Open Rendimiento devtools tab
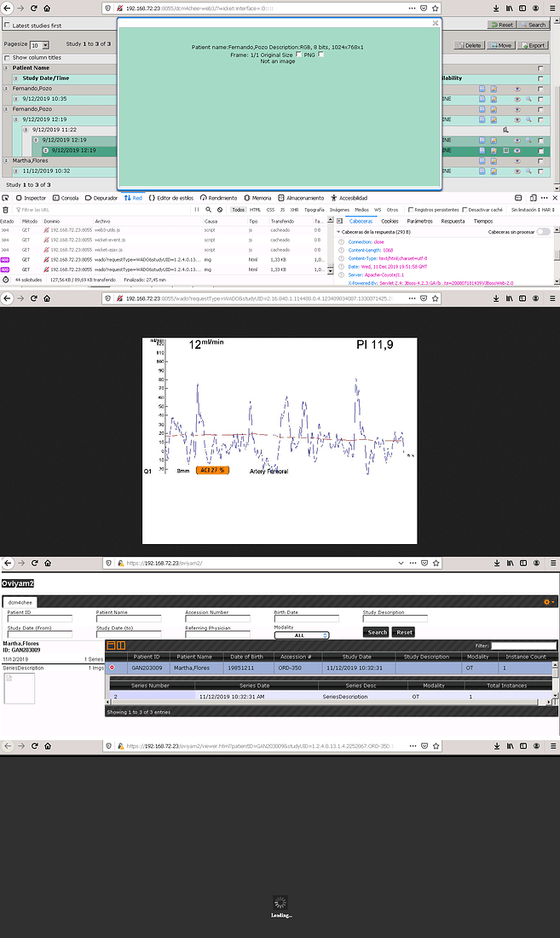This screenshot has height=938, width=560. tap(219, 198)
